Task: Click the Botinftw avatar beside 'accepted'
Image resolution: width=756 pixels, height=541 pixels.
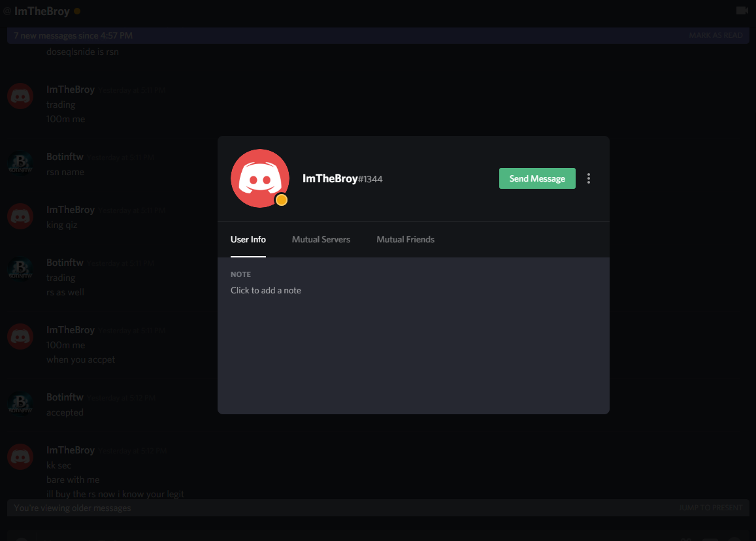Action: click(x=20, y=404)
